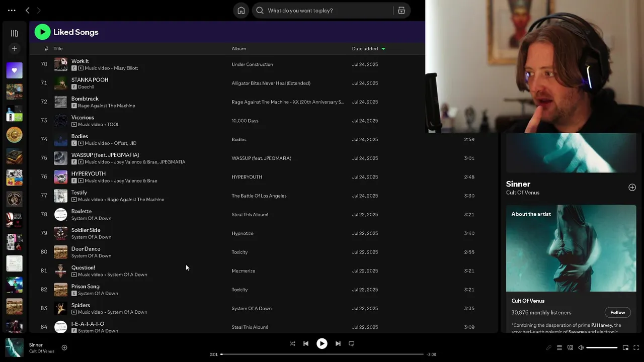
Task: Mute with the volume speaker icon
Action: tap(581, 347)
